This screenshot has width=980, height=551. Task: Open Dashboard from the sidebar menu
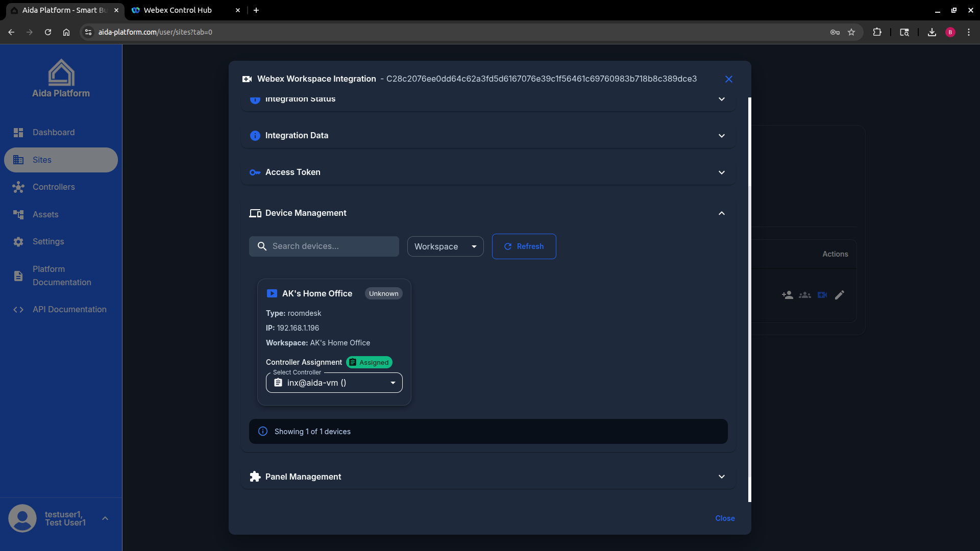click(x=18, y=132)
